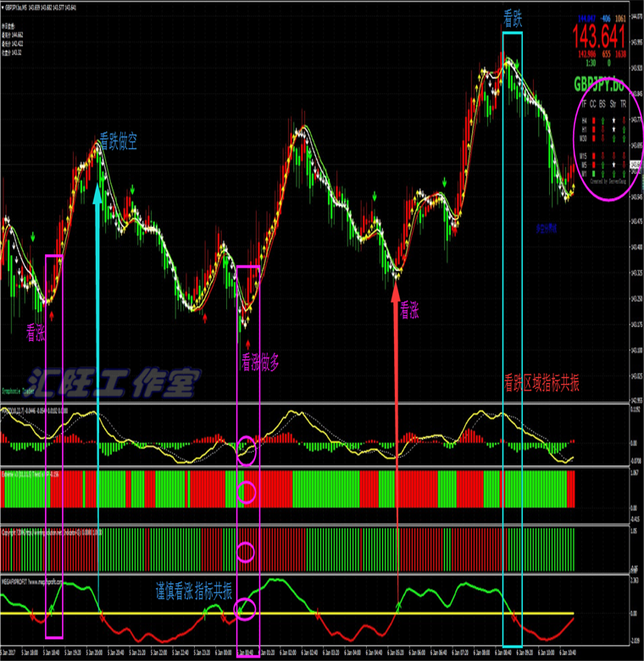Click the M1 row green CC square
The image size is (644, 661).
593,173
